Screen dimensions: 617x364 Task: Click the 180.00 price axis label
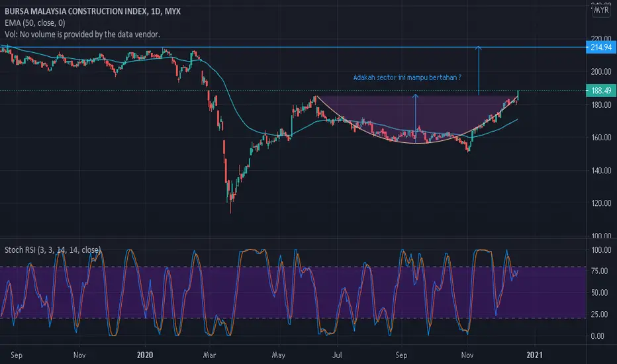point(601,105)
